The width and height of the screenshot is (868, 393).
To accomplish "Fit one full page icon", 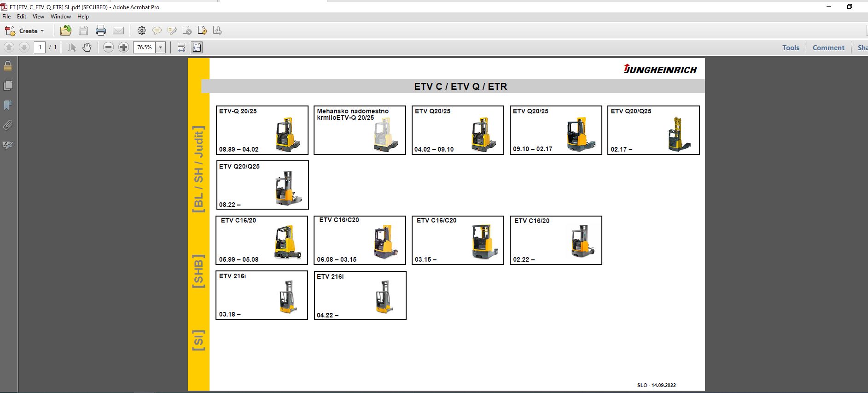I will coord(197,47).
